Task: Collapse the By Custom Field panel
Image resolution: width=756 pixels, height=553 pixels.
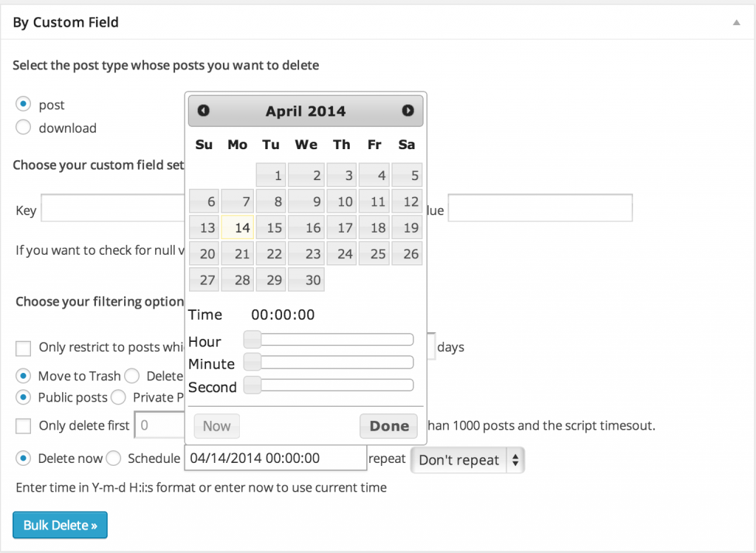Action: point(735,22)
